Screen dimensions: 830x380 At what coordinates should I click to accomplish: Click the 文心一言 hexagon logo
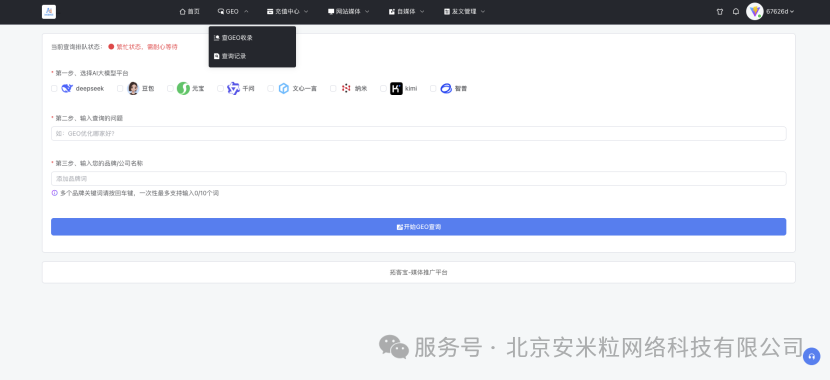[284, 88]
